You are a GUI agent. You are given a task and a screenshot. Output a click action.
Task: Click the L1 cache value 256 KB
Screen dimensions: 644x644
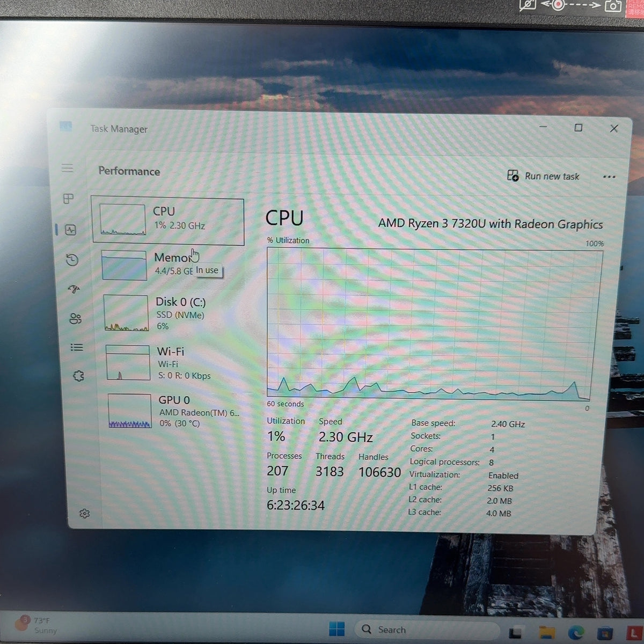pos(500,488)
